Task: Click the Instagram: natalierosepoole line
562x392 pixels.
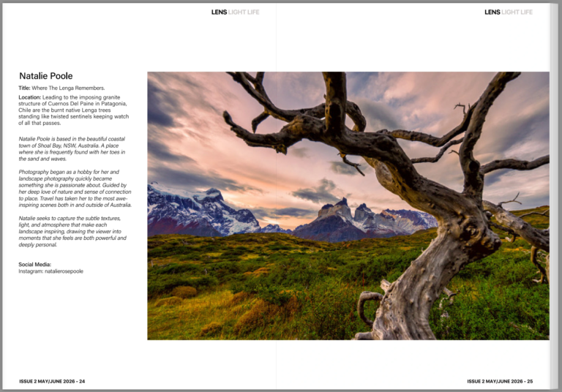Action: (51, 271)
